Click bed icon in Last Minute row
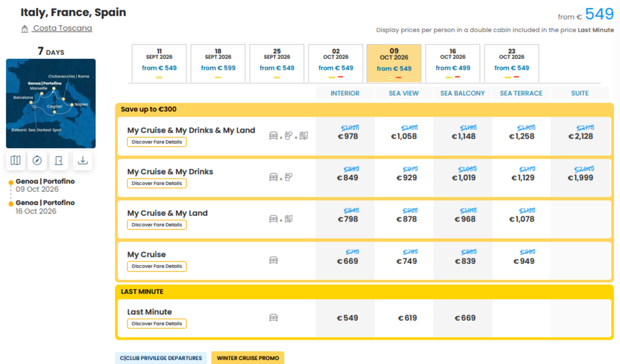The image size is (620, 364). [x=273, y=318]
